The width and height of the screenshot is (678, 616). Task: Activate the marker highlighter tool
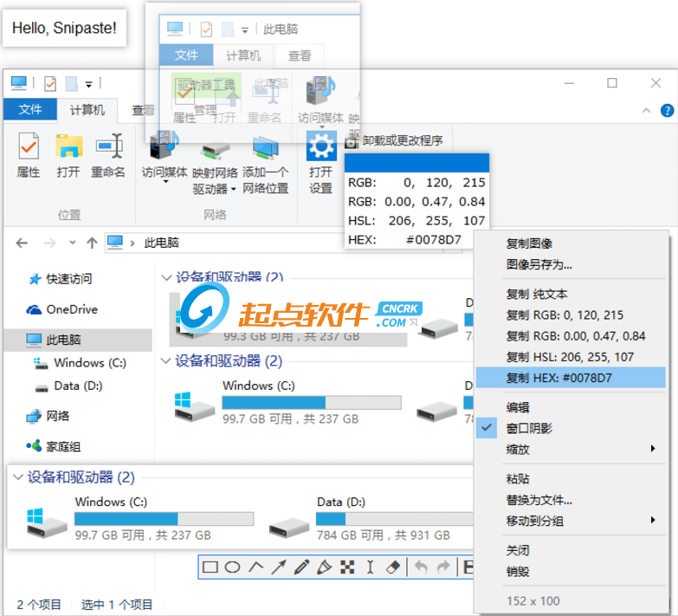pyautogui.click(x=325, y=567)
